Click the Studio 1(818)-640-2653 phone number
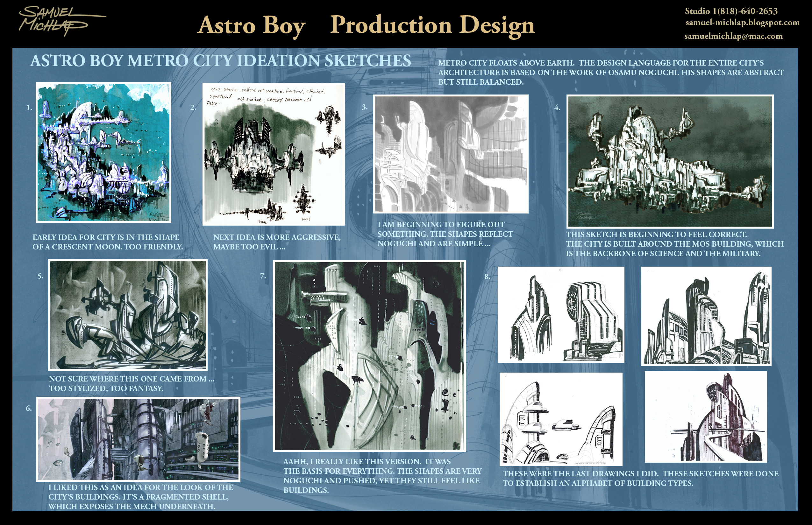 731,11
